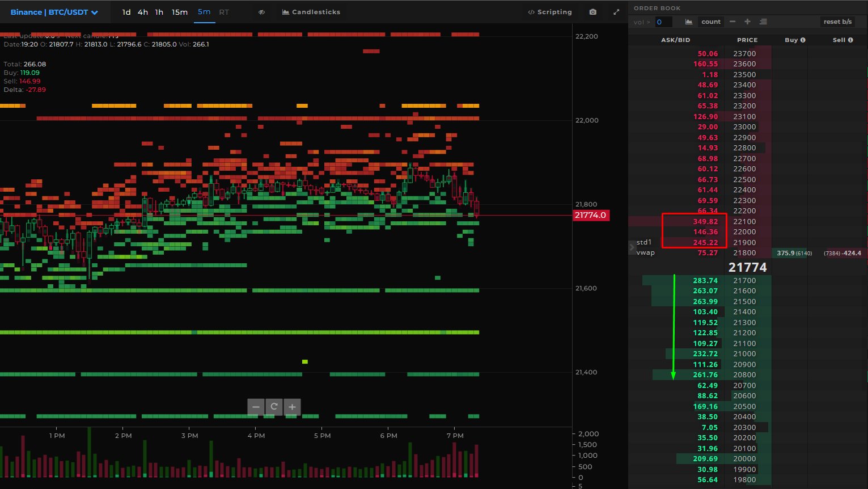Click the zoom-in plus icon on the chart
The width and height of the screenshot is (868, 489).
pyautogui.click(x=292, y=407)
